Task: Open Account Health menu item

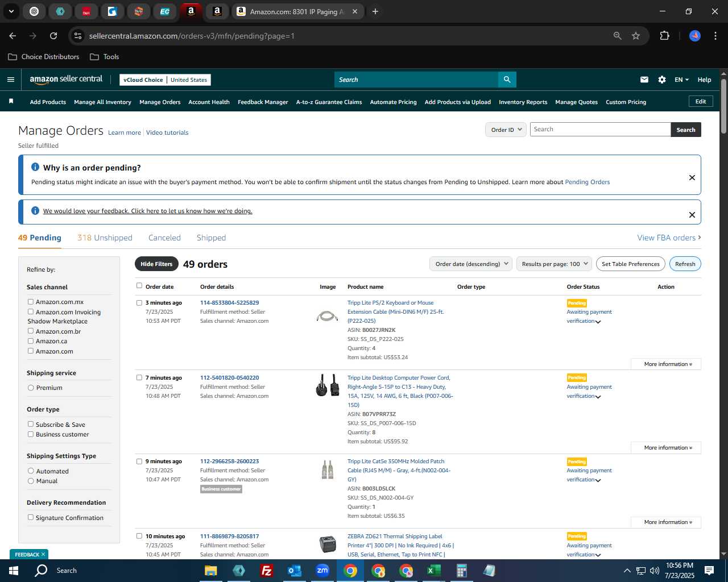Action: pyautogui.click(x=209, y=102)
